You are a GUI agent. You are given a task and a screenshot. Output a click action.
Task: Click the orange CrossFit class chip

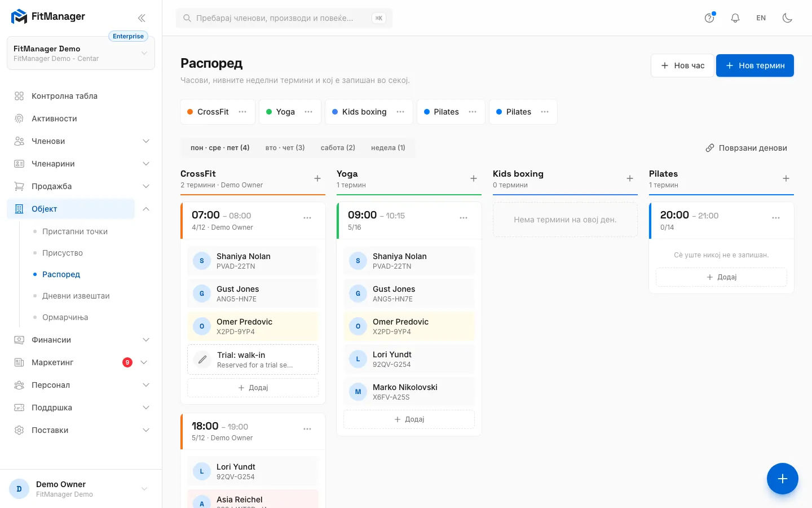[208, 112]
